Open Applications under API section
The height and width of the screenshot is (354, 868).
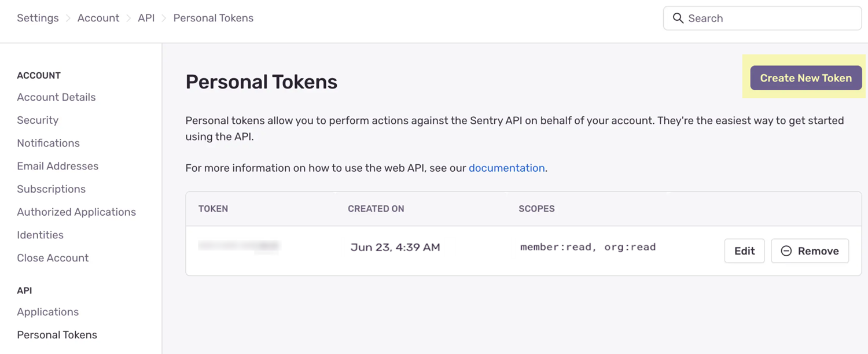click(47, 312)
